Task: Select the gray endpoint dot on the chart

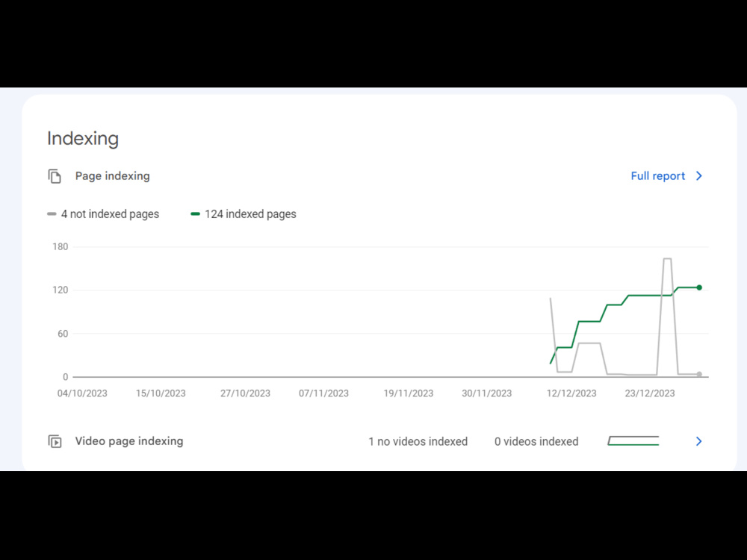Action: click(699, 374)
